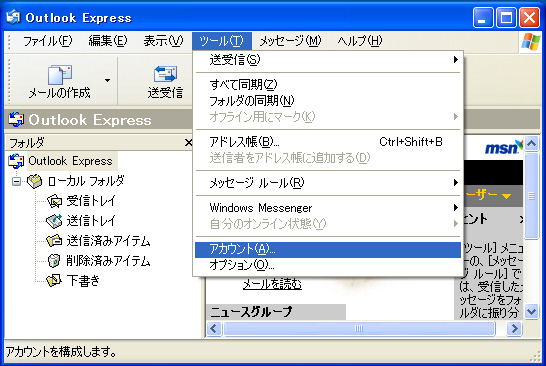Close the フォルダ pane with X
This screenshot has width=546, height=366.
tap(188, 142)
